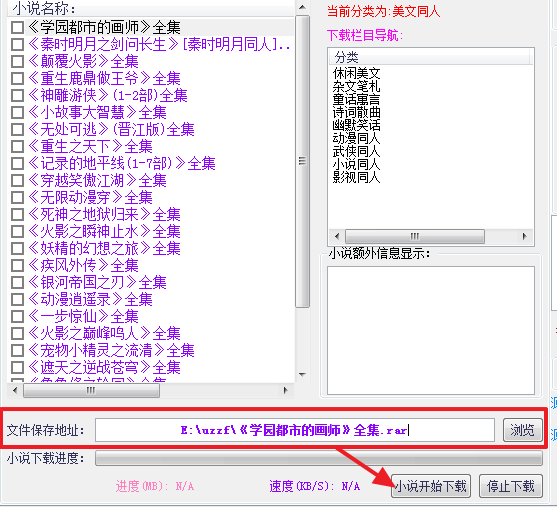Select the checkbox of 《银河帝国之刃》全集
The image size is (557, 507).
pyautogui.click(x=17, y=282)
